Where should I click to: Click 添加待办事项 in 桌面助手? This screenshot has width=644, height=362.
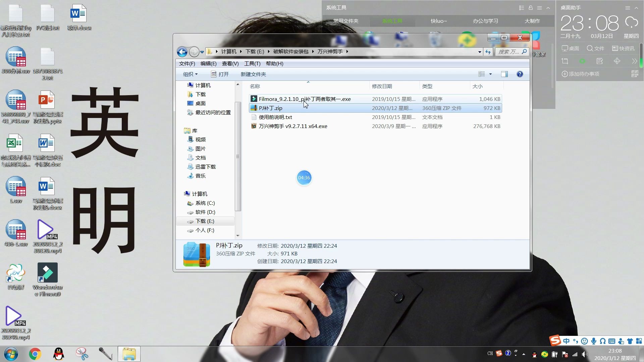pos(580,74)
